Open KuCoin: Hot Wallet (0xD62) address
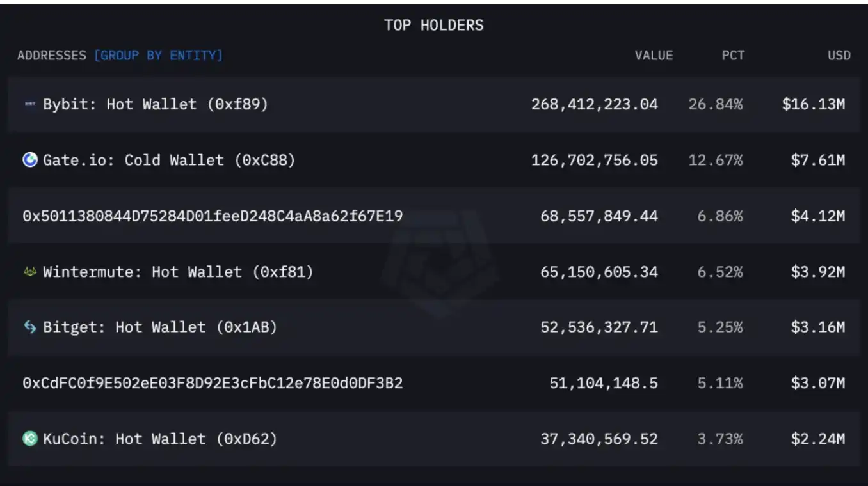 point(160,439)
